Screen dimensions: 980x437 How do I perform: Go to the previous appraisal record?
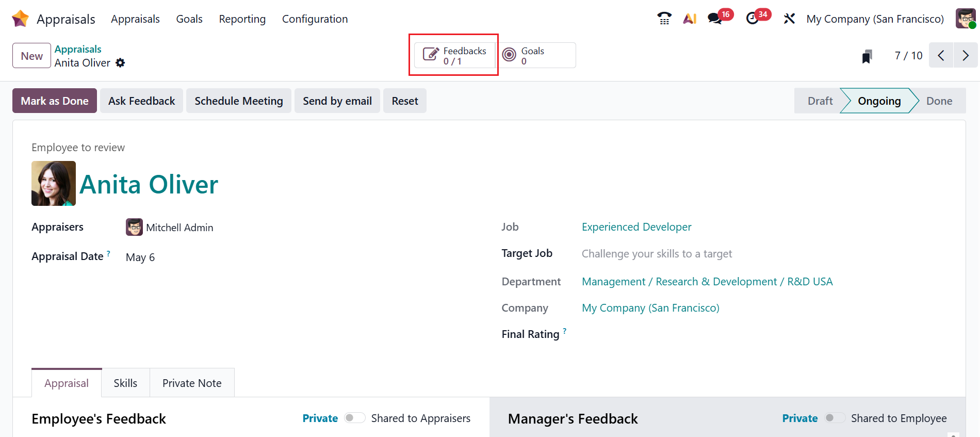(941, 56)
